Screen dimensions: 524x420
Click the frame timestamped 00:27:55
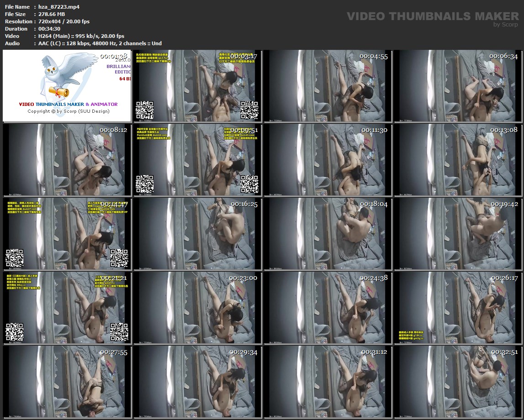click(x=67, y=382)
